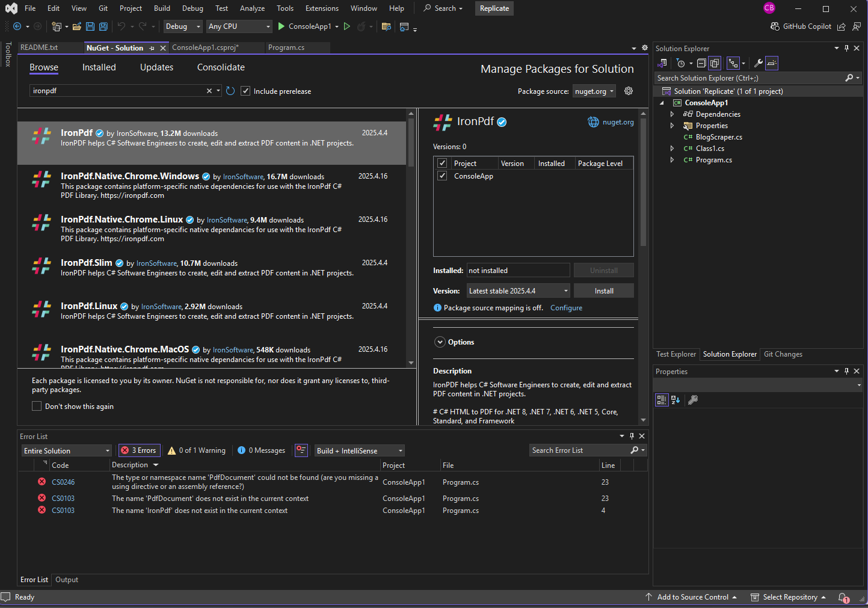Image resolution: width=868 pixels, height=608 pixels.
Task: Toggle the 0 Messages filter
Action: point(261,450)
